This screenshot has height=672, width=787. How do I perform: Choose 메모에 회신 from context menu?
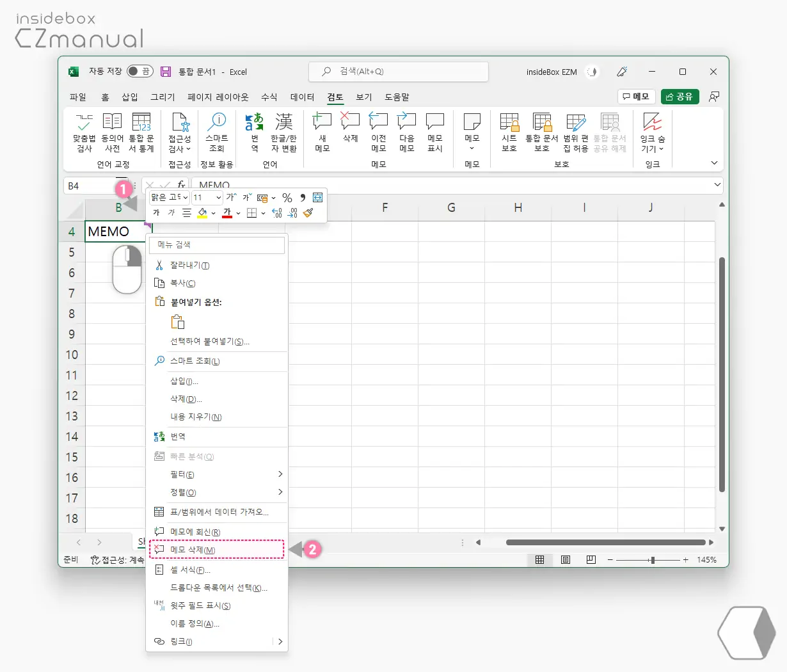218,532
